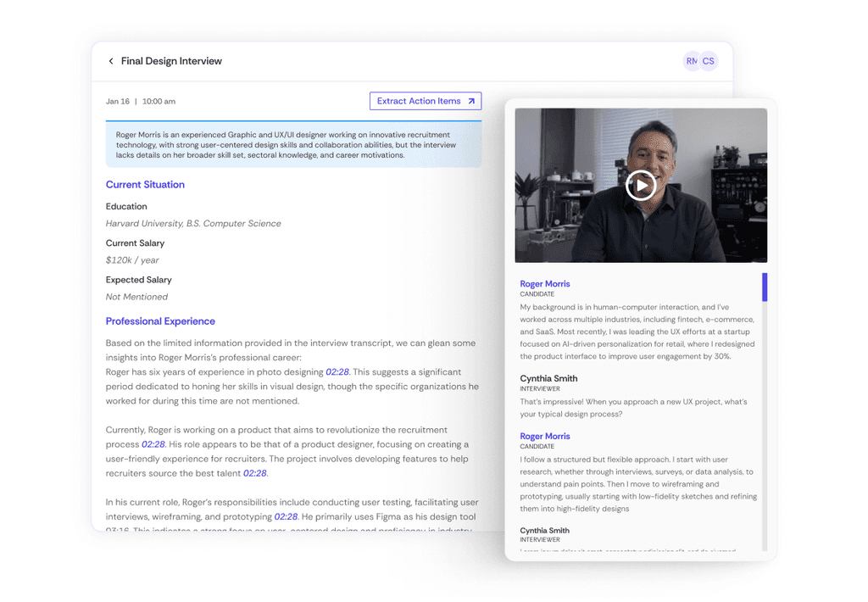
Task: Click the Professional Experience heading
Action: pos(160,321)
